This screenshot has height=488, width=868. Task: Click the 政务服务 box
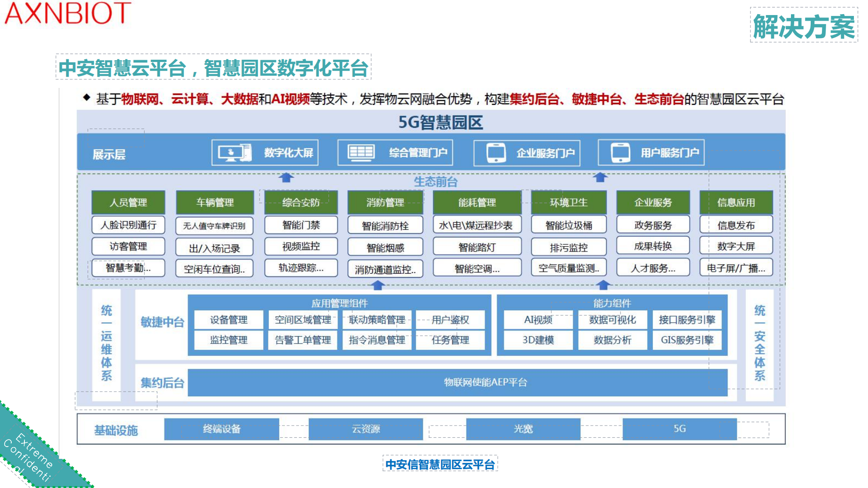[x=653, y=225]
